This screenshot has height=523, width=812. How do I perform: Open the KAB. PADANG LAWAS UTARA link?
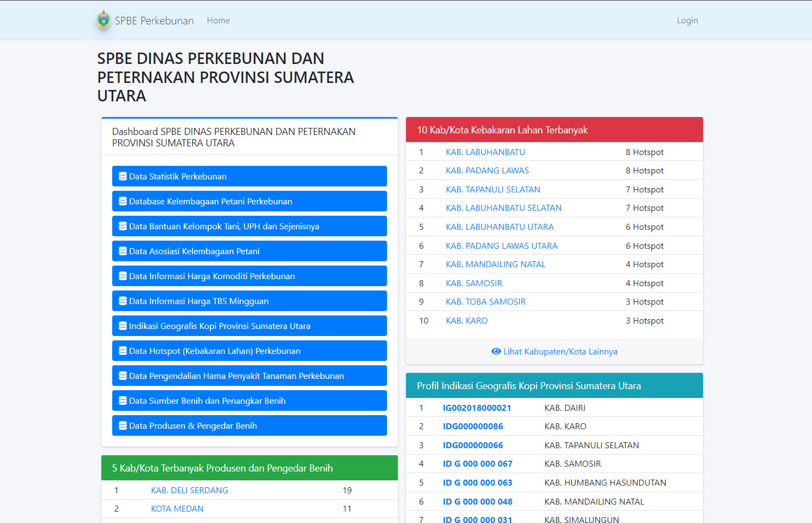click(501, 246)
